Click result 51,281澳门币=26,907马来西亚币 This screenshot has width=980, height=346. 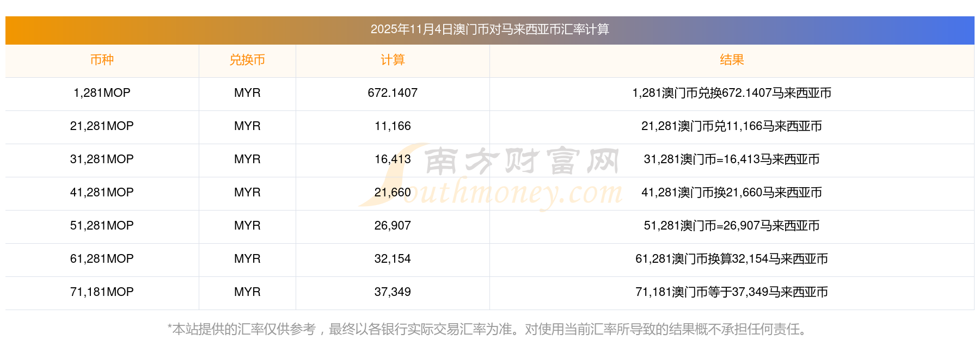[732, 226]
